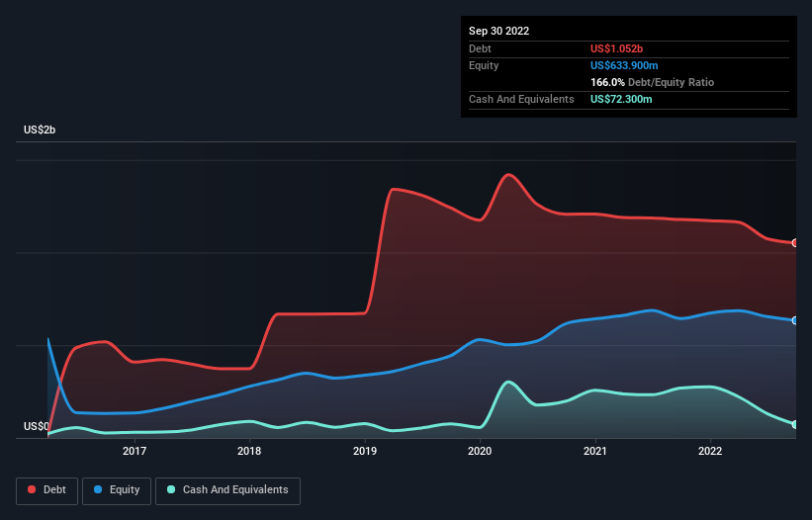Click the 2019 x-axis label
812x520 pixels.
365,451
